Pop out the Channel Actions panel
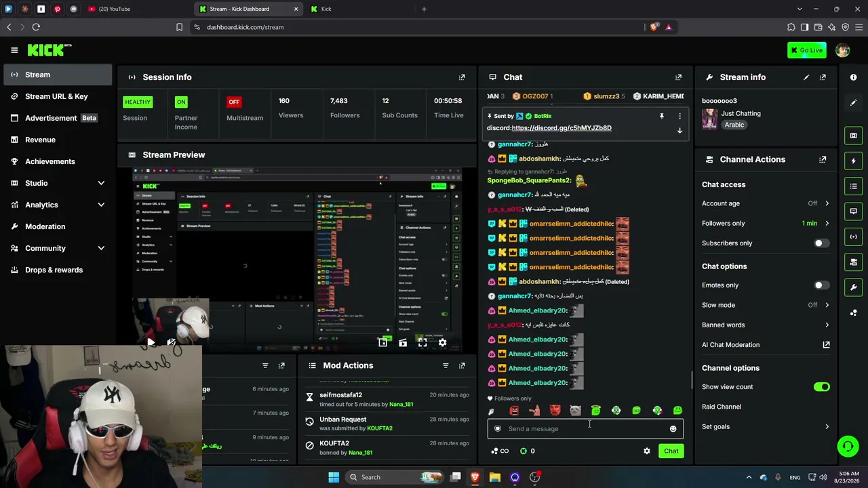The width and height of the screenshot is (868, 488). [x=823, y=159]
